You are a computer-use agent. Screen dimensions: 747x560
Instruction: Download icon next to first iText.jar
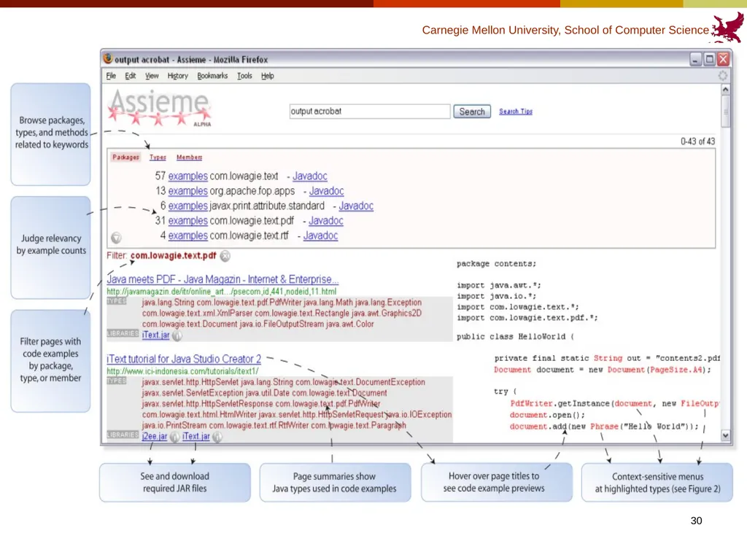pos(177,335)
